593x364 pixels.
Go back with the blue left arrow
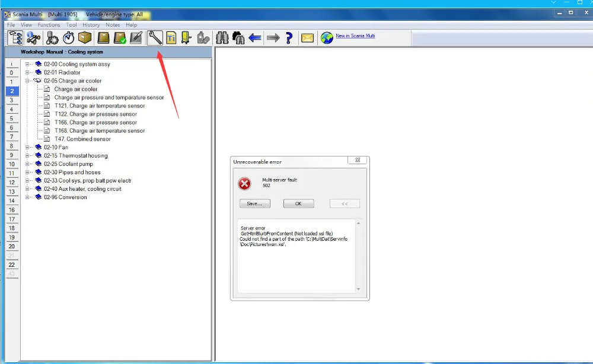tap(255, 38)
